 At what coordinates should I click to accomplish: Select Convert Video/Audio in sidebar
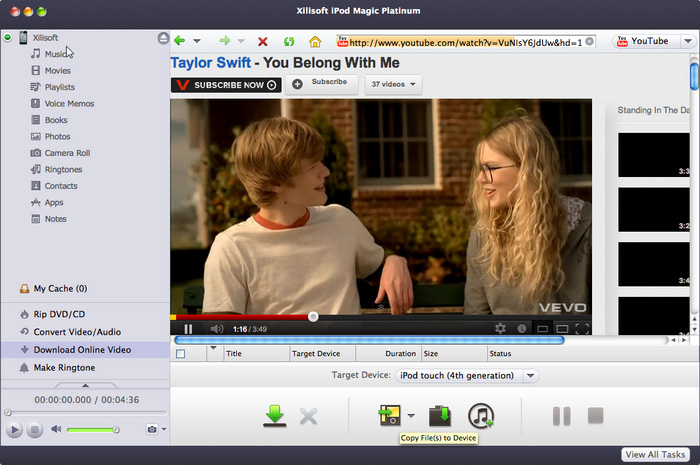pyautogui.click(x=77, y=332)
